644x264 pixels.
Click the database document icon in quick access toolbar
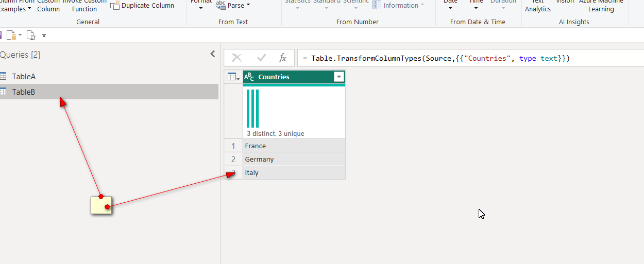[x=11, y=35]
